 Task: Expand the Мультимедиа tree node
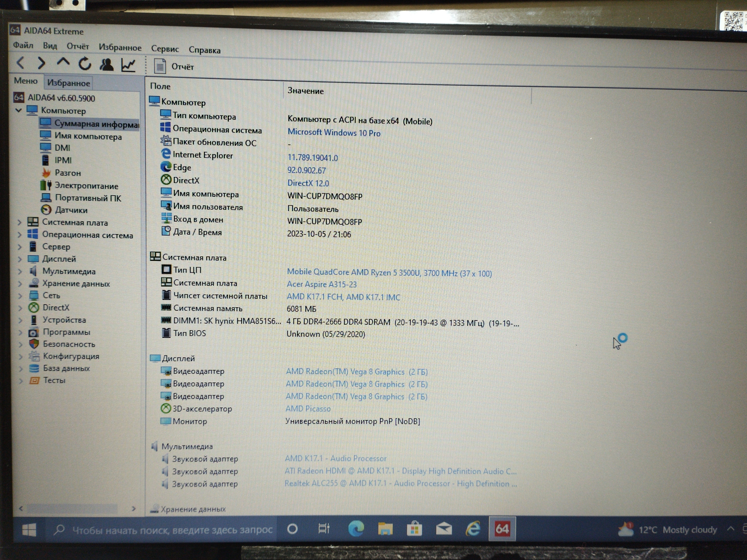coord(20,271)
